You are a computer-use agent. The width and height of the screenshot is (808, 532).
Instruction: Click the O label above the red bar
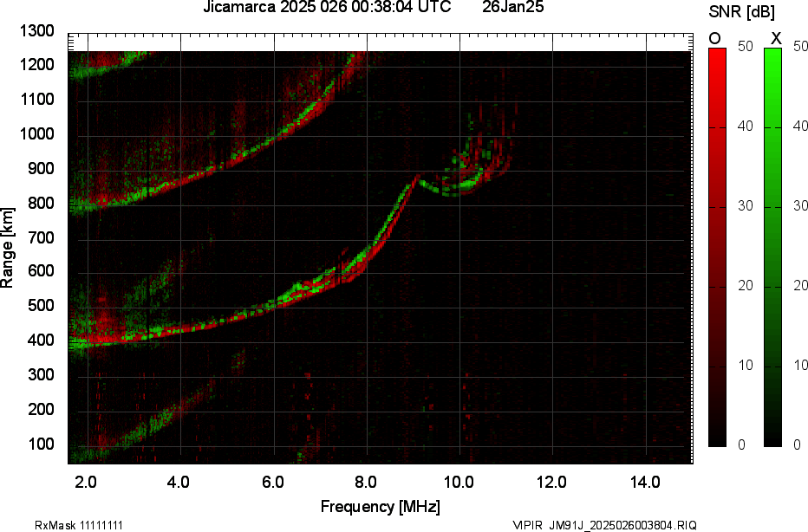click(714, 38)
